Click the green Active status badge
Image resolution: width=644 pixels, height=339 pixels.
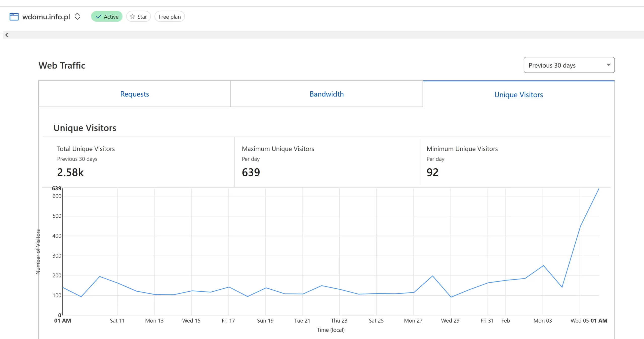pyautogui.click(x=107, y=17)
